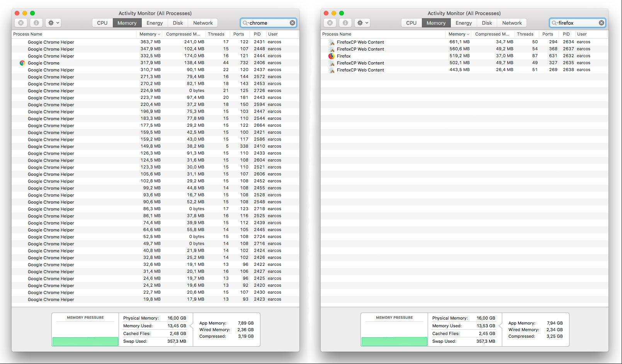
Task: Select Chrome Helper row using 363,7 MB
Action: (155, 42)
